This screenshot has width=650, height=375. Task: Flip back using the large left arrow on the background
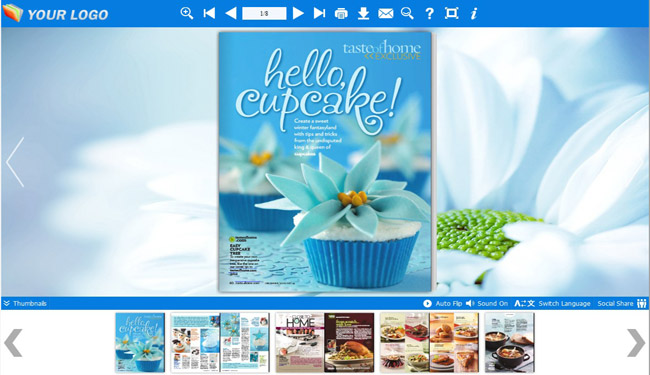pos(15,162)
